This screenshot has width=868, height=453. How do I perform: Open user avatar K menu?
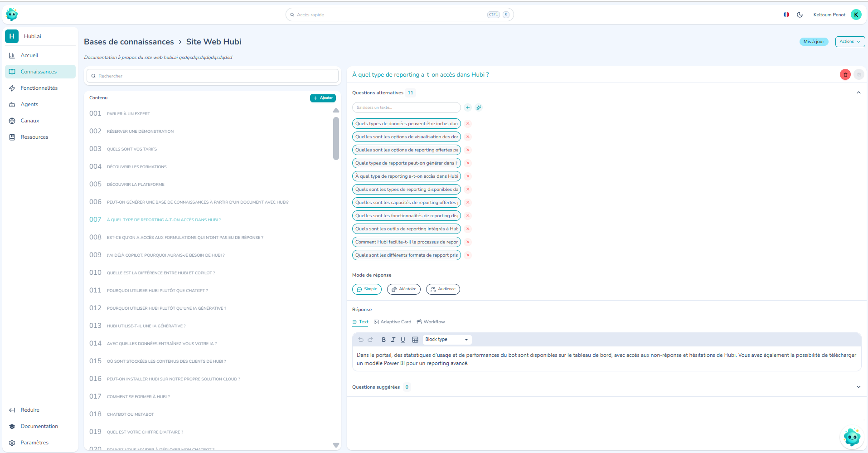[x=856, y=15]
